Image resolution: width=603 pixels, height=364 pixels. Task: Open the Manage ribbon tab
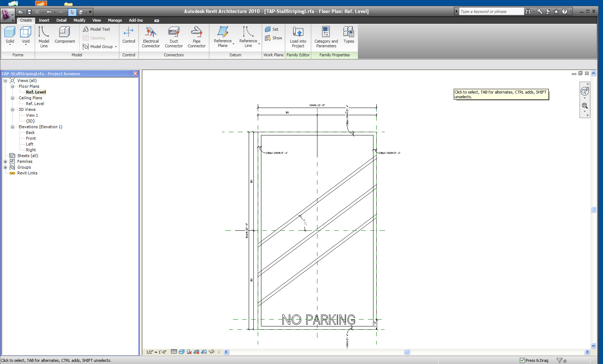[x=115, y=20]
